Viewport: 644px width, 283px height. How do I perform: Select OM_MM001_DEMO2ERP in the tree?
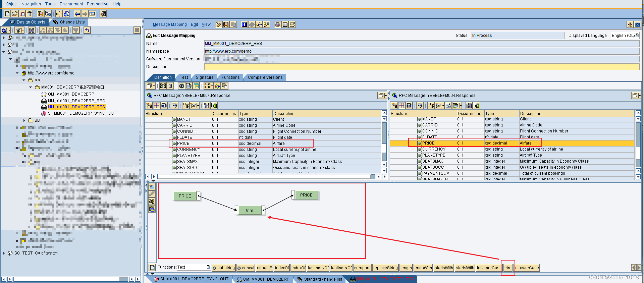[71, 94]
